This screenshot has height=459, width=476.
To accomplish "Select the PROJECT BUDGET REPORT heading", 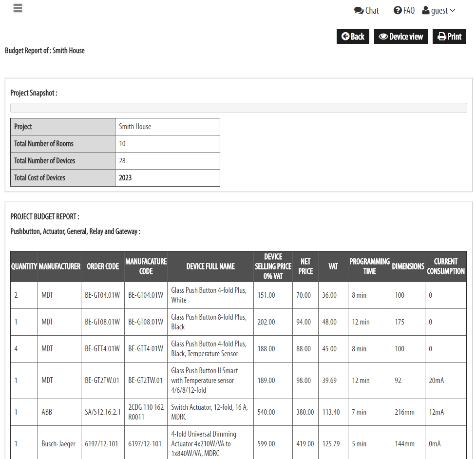I will tap(45, 217).
